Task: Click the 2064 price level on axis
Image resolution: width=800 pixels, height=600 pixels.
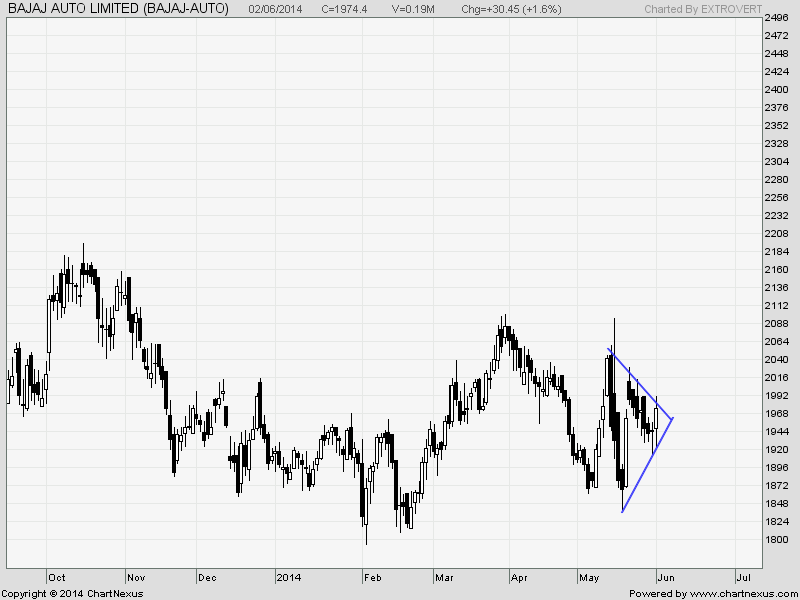Action: coord(775,342)
